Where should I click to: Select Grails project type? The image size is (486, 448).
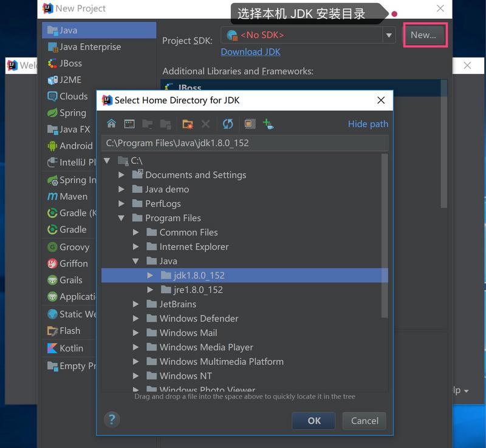pyautogui.click(x=65, y=280)
